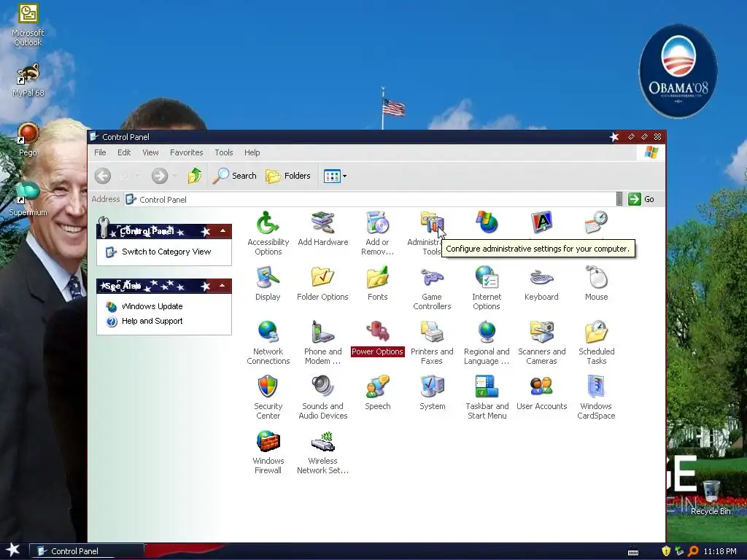Select the Microsoft Outlook desktop icon
Screen dimensions: 747x560
click(x=28, y=25)
